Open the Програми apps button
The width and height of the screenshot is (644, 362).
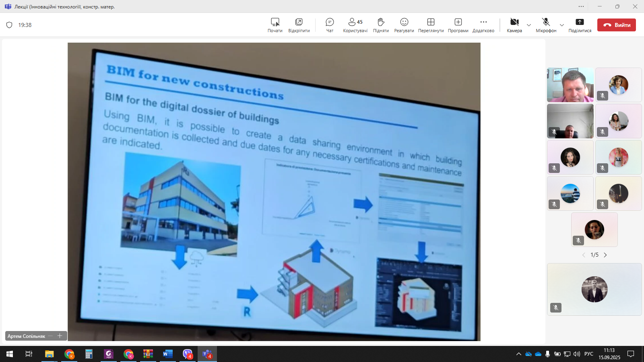(458, 25)
